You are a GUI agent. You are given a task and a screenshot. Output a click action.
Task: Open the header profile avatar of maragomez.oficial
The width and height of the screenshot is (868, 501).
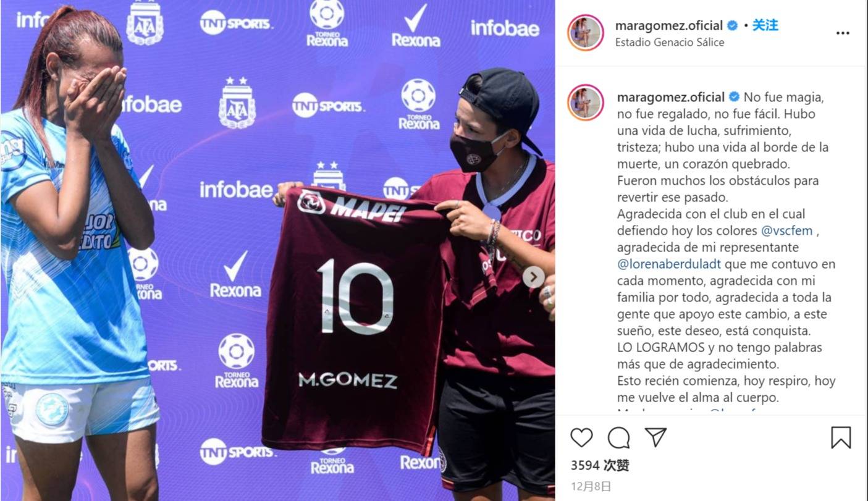pyautogui.click(x=586, y=33)
